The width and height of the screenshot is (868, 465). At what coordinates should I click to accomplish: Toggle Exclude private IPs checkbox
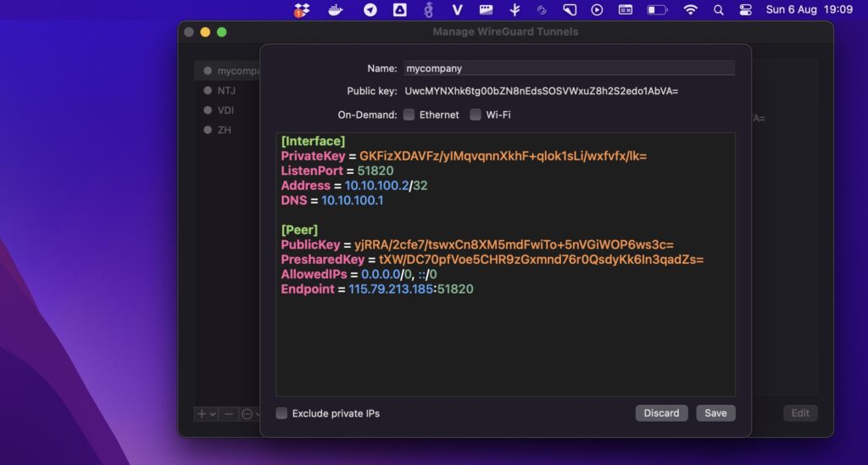click(x=281, y=413)
